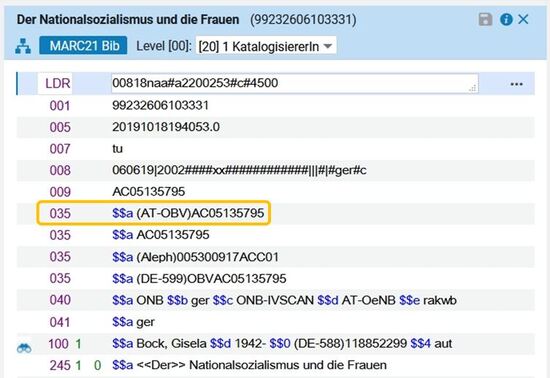Click the LDR tag label
Image resolution: width=550 pixels, height=378 pixels.
coord(58,83)
